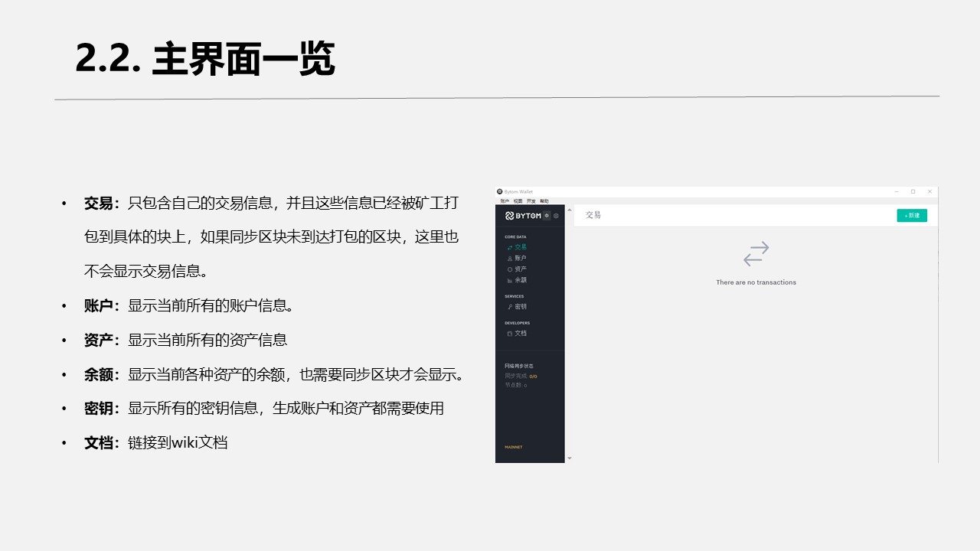The width and height of the screenshot is (980, 551).
Task: Open the 帮助 menu
Action: 544,201
